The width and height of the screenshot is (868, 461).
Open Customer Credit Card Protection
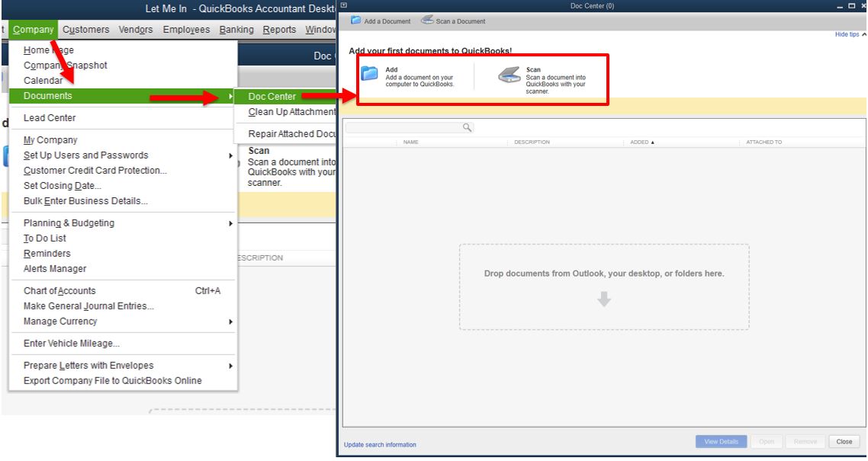coord(95,170)
